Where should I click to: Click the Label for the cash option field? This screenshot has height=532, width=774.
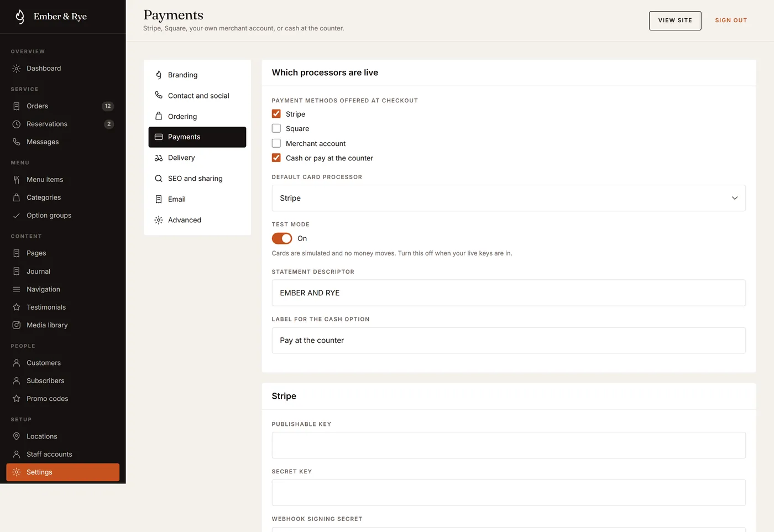pos(509,341)
